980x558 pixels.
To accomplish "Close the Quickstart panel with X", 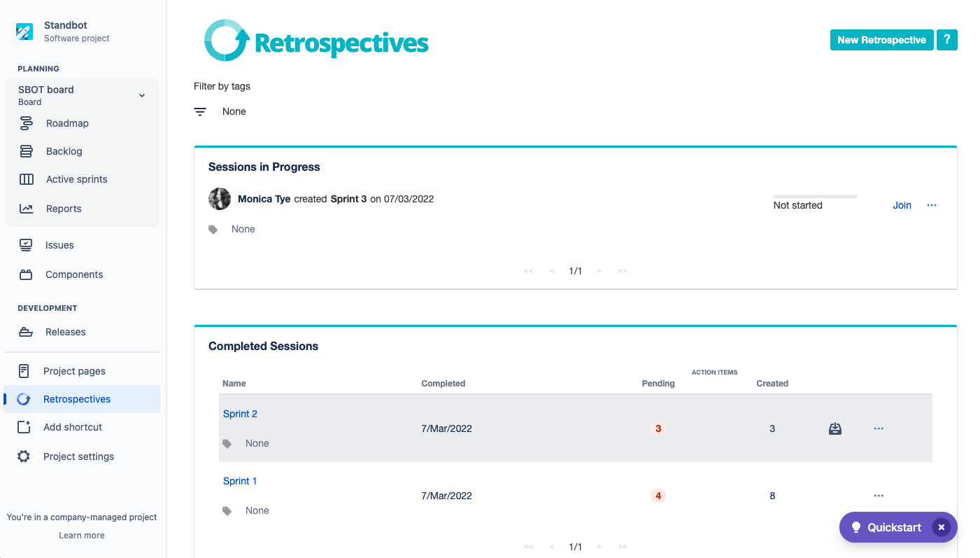I will [942, 527].
